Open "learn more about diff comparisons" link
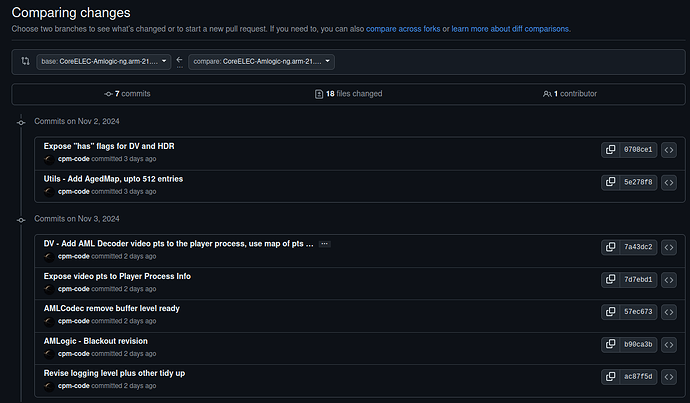The height and width of the screenshot is (403, 690). [510, 29]
